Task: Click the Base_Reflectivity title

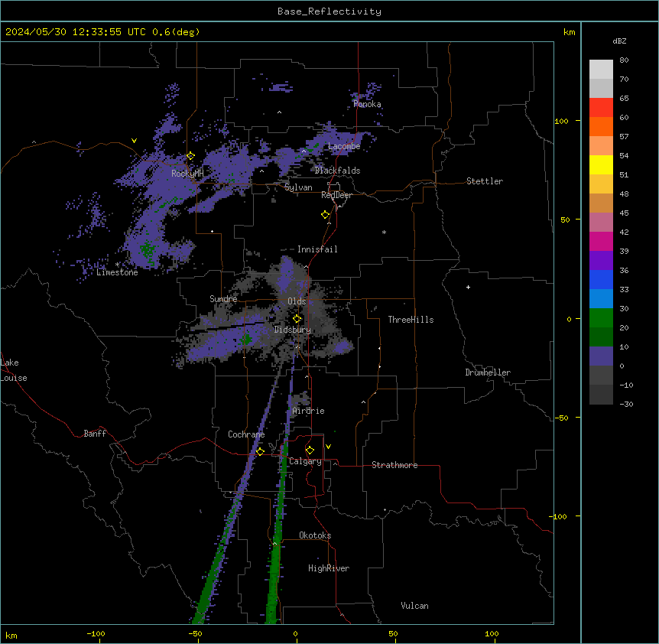Action: 329,11
